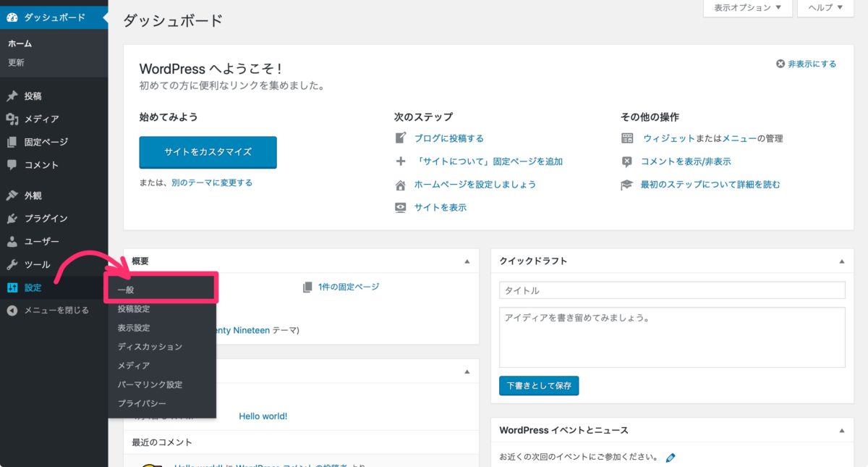Click the collapse arrow icon beside メニューを閉じる
Viewport: 868px width, 467px height.
point(12,310)
